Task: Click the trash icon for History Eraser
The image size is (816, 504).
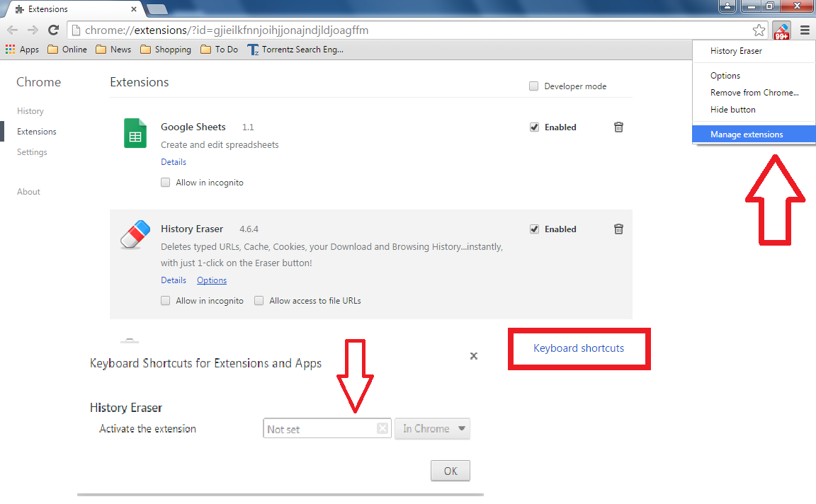Action: (618, 229)
